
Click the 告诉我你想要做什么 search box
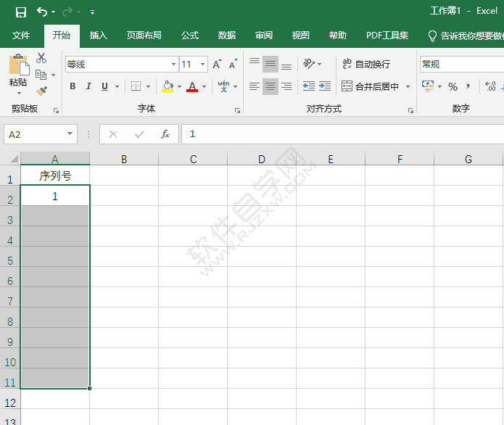click(x=466, y=36)
